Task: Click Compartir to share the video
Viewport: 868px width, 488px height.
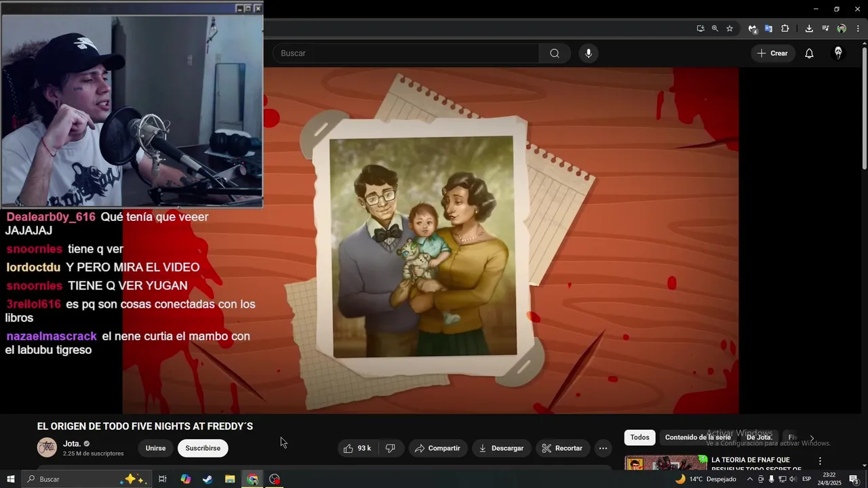Action: coord(437,448)
